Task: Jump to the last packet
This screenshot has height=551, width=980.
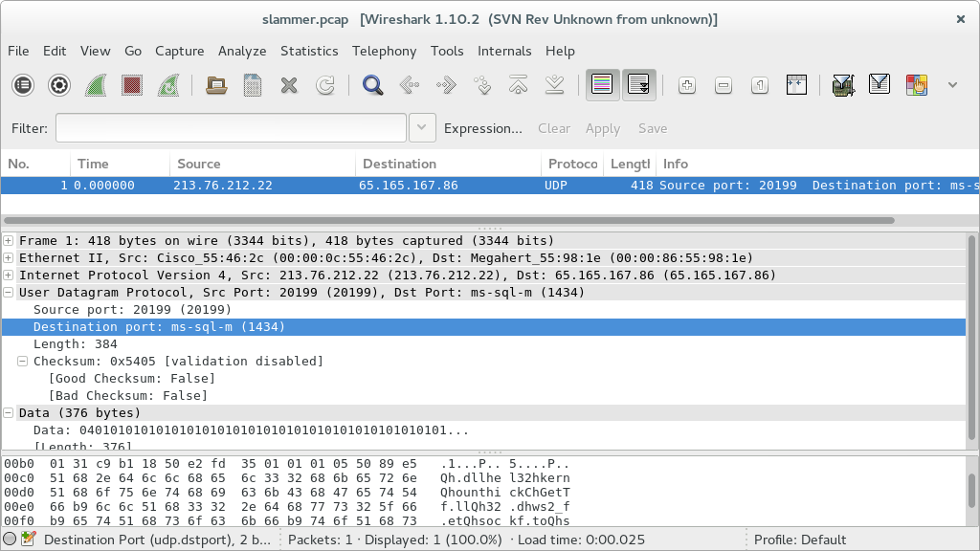Action: (x=554, y=85)
